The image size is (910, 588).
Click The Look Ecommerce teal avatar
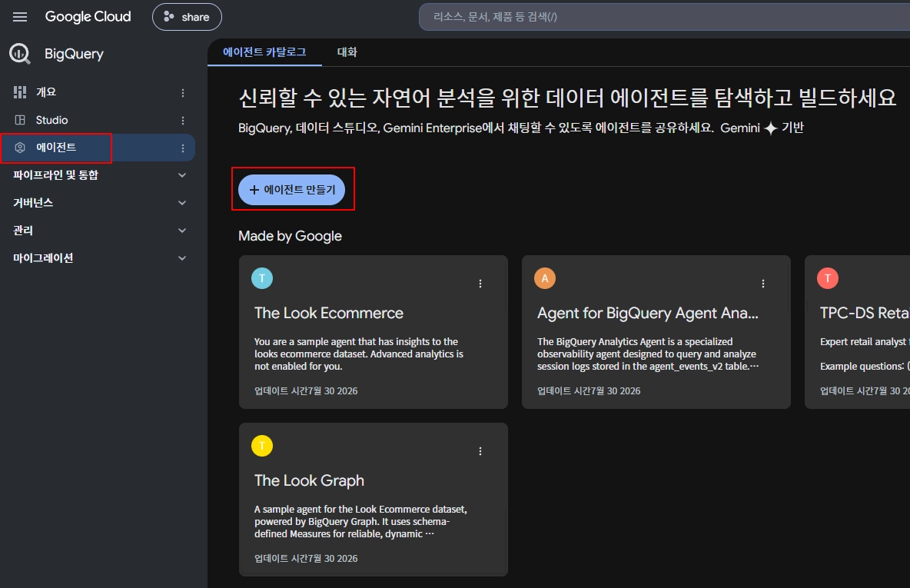[262, 278]
